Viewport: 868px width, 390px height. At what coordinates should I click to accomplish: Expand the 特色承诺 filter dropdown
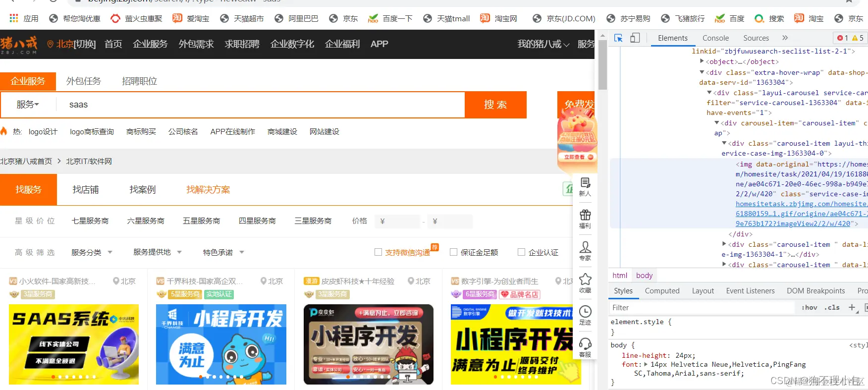223,252
